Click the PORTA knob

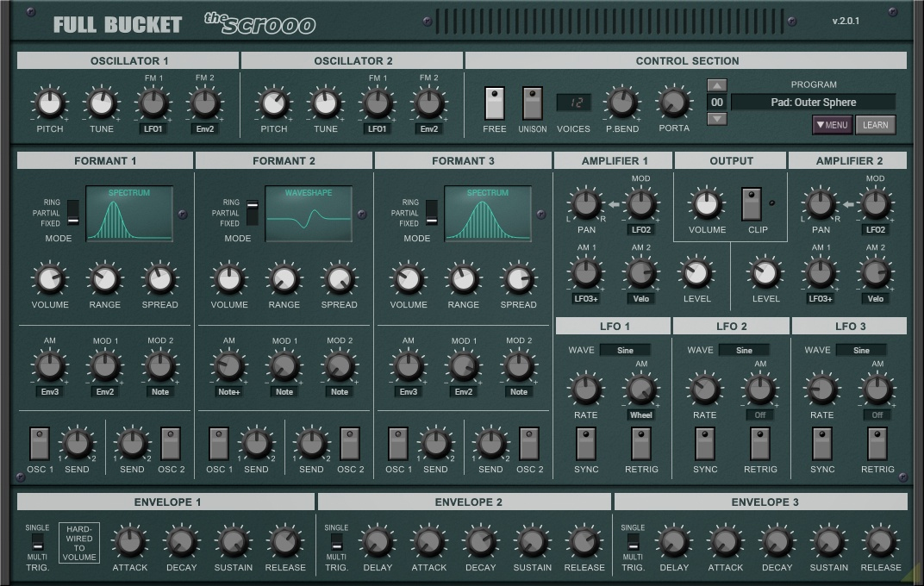click(x=673, y=103)
